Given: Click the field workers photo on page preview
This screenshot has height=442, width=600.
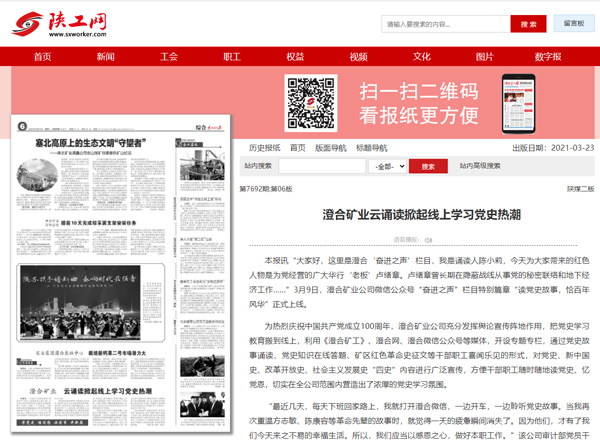Looking at the screenshot, I should click(x=202, y=366).
